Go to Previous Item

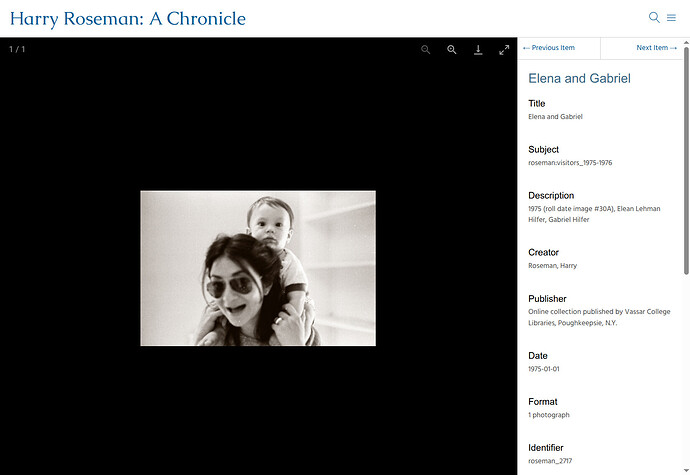coord(549,48)
